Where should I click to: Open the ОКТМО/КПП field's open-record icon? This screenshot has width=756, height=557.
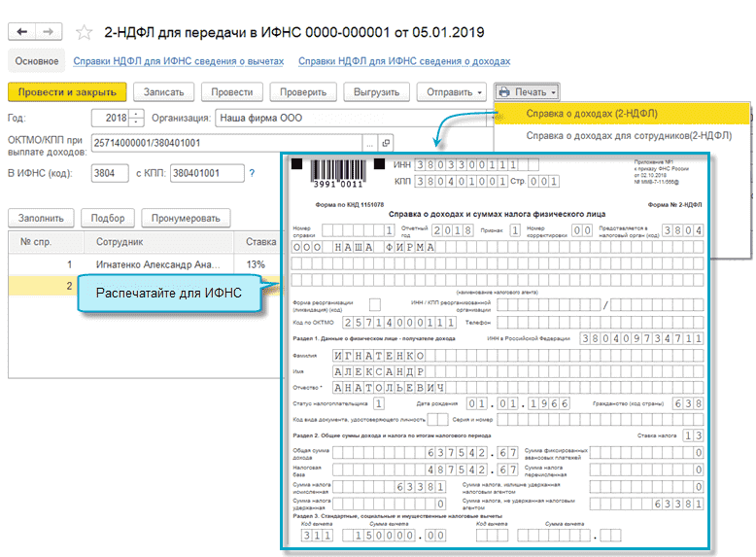click(385, 142)
